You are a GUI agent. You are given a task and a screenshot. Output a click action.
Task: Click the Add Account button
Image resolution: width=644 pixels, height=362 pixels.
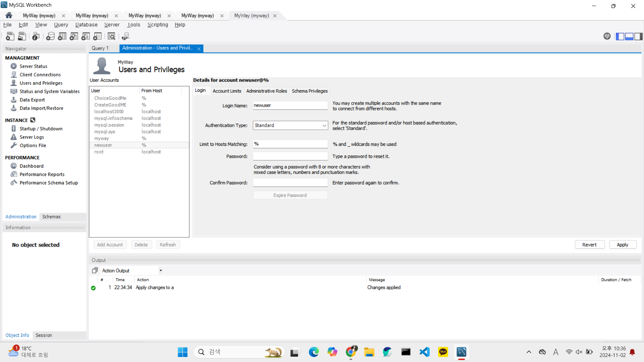pos(110,245)
